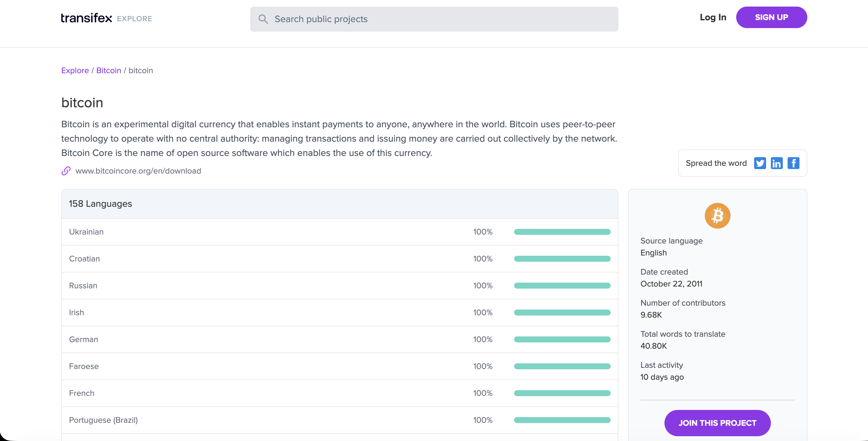Select the German language row
This screenshot has width=868, height=441.
point(340,340)
